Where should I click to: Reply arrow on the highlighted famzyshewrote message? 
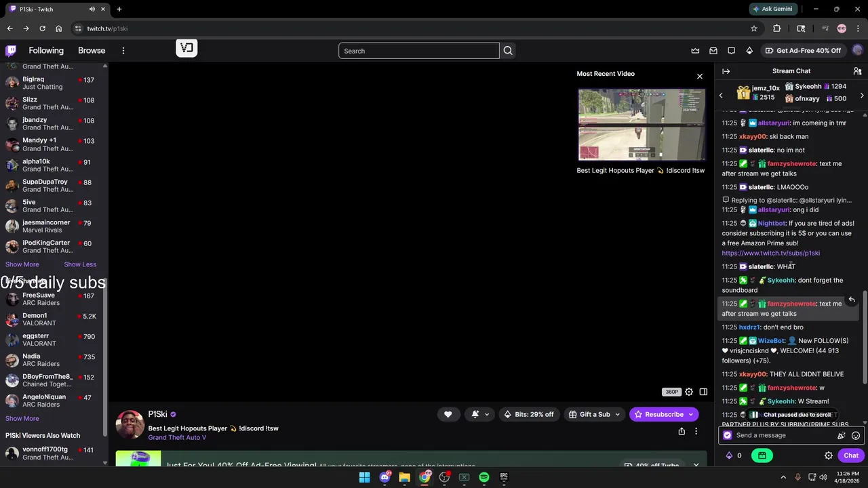[x=852, y=300]
